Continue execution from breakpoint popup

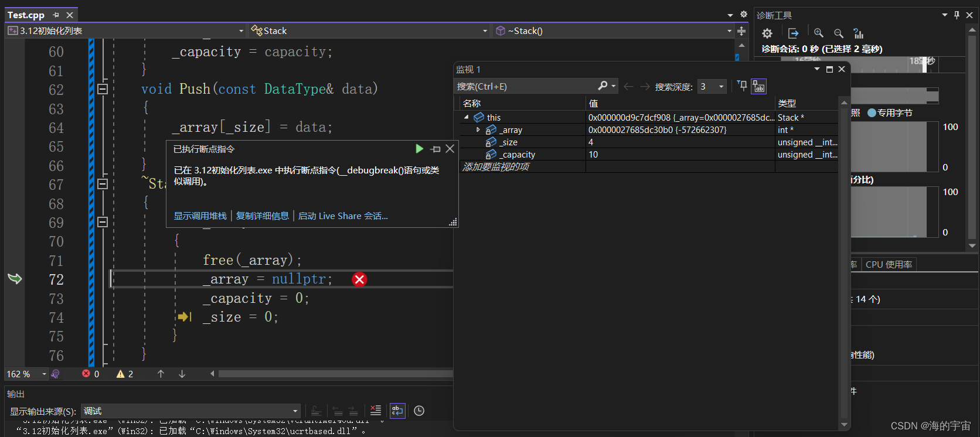pos(419,149)
